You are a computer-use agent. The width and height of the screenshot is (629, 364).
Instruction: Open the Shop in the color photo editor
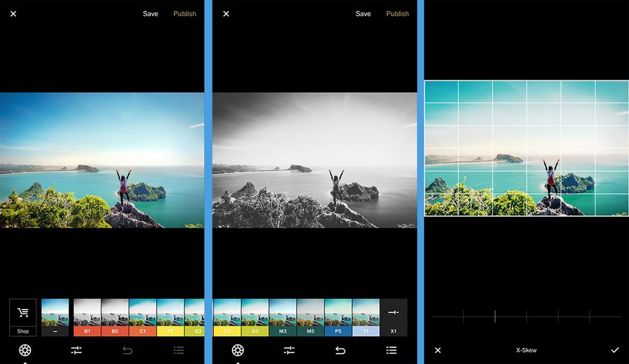click(x=23, y=317)
